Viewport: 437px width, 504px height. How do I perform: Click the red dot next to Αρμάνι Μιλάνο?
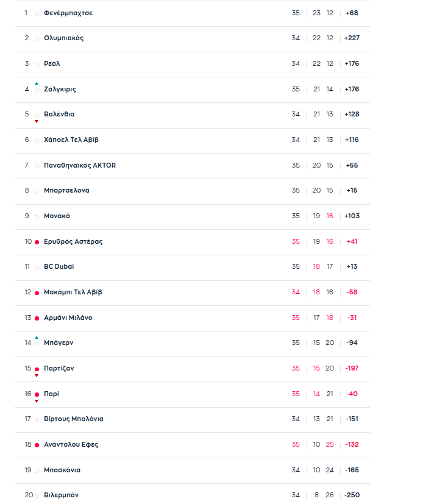tap(37, 318)
